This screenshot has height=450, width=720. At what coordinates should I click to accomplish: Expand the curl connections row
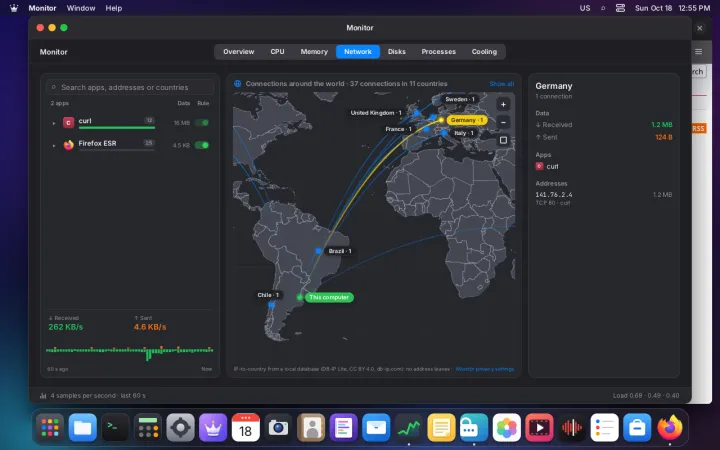(x=54, y=123)
